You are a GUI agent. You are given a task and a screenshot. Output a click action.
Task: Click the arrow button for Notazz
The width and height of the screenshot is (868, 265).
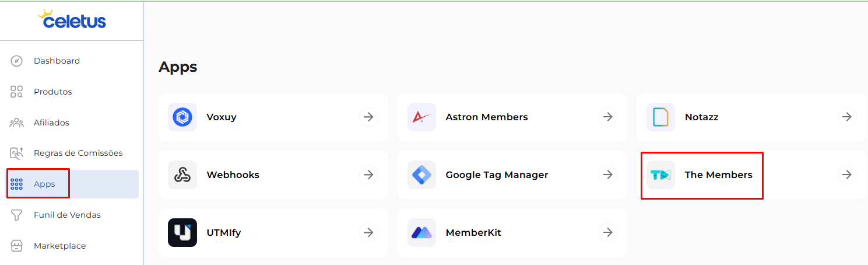click(x=847, y=117)
